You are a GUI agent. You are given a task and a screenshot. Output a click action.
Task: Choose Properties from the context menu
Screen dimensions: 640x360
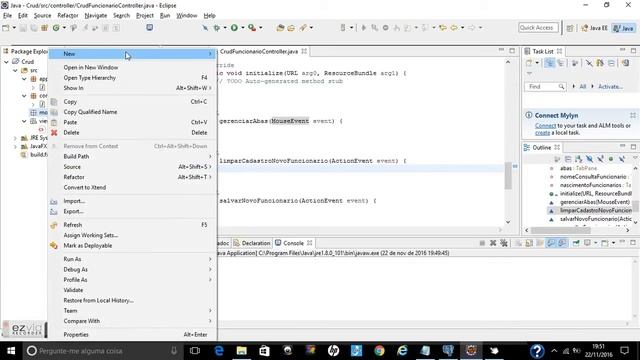133,335
